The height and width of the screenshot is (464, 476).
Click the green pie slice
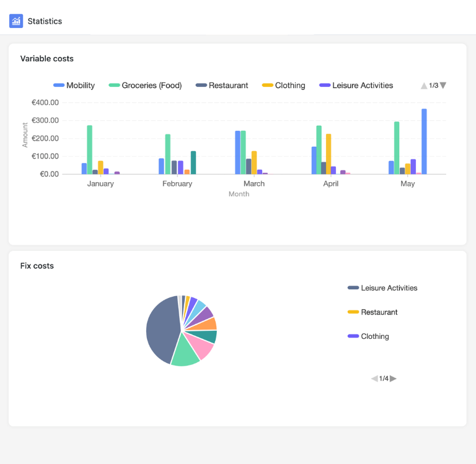pos(184,352)
